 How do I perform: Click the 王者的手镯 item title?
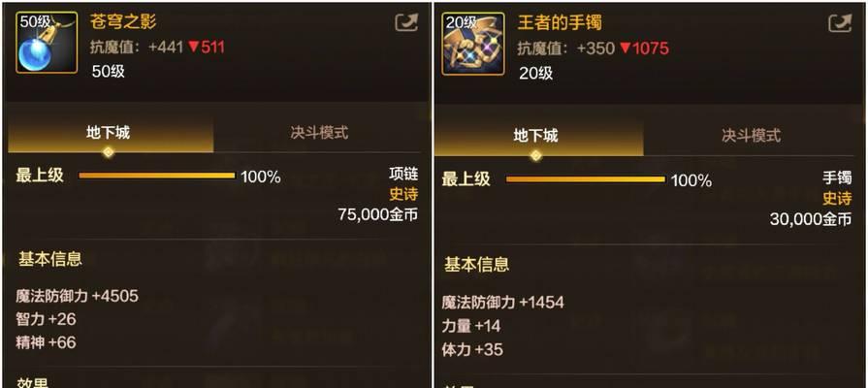coord(560,22)
